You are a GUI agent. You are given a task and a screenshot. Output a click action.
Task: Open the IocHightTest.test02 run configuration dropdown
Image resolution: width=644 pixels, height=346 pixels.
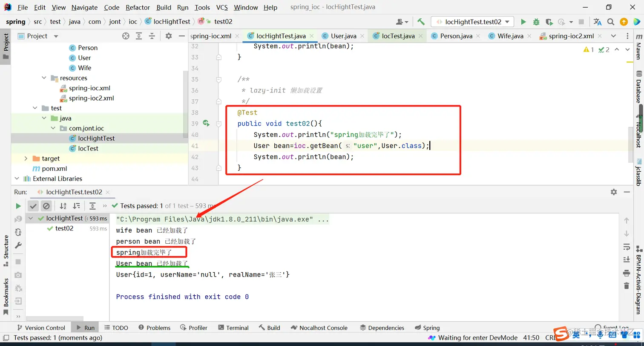point(472,22)
